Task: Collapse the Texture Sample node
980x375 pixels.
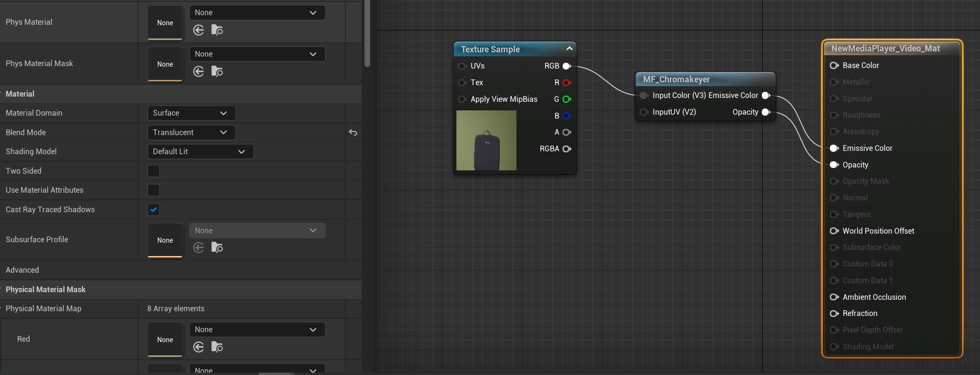Action: point(569,49)
